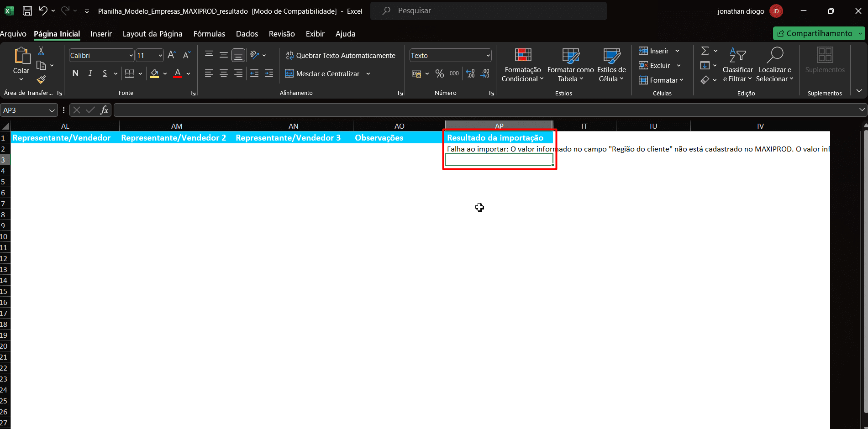868x429 pixels.
Task: Click the Excluir cells button
Action: click(655, 65)
